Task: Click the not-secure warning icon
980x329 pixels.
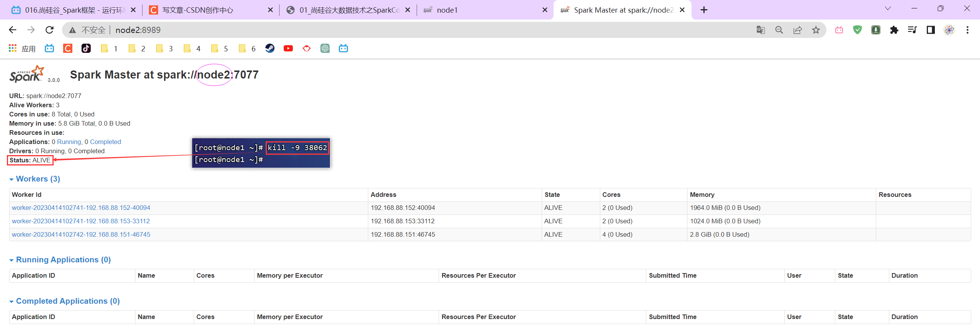Action: 72,30
